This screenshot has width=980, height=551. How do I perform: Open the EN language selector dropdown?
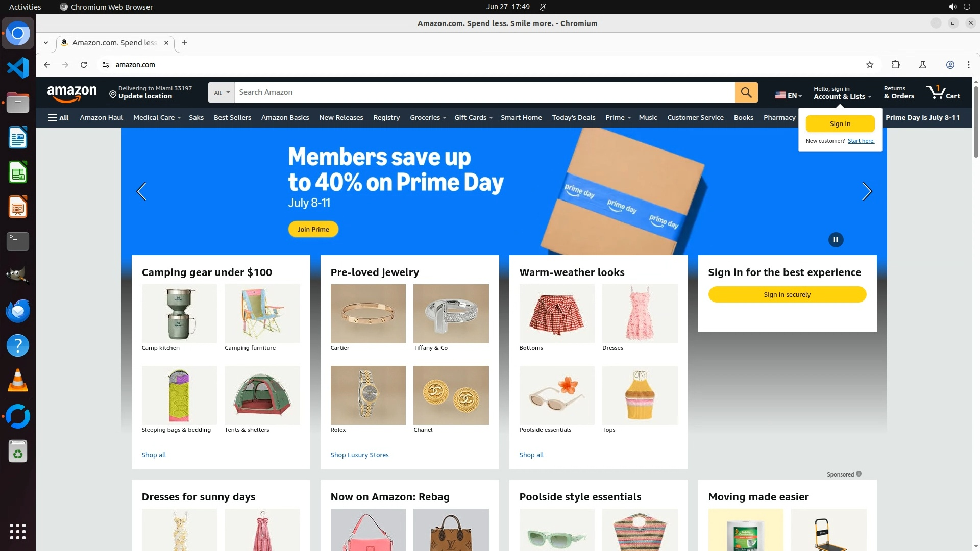[x=789, y=95]
